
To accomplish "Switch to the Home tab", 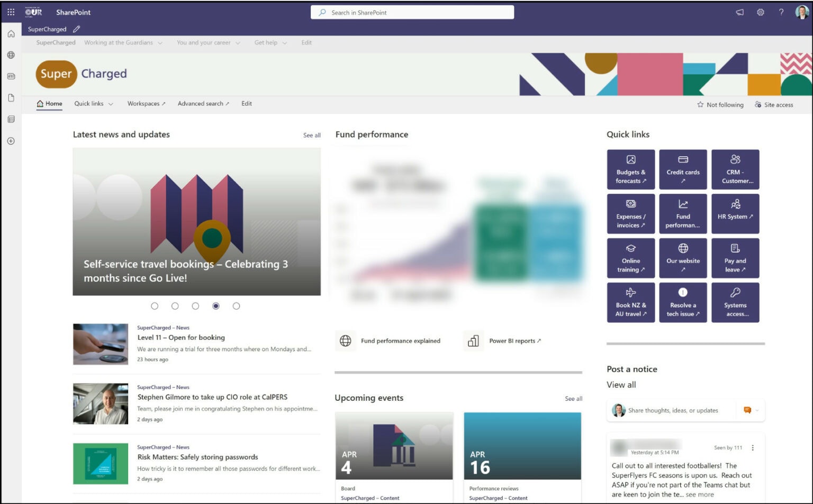I will pos(49,103).
